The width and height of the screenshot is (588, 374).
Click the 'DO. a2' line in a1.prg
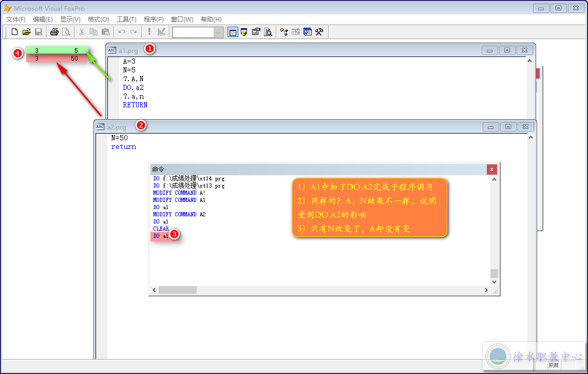tap(133, 87)
